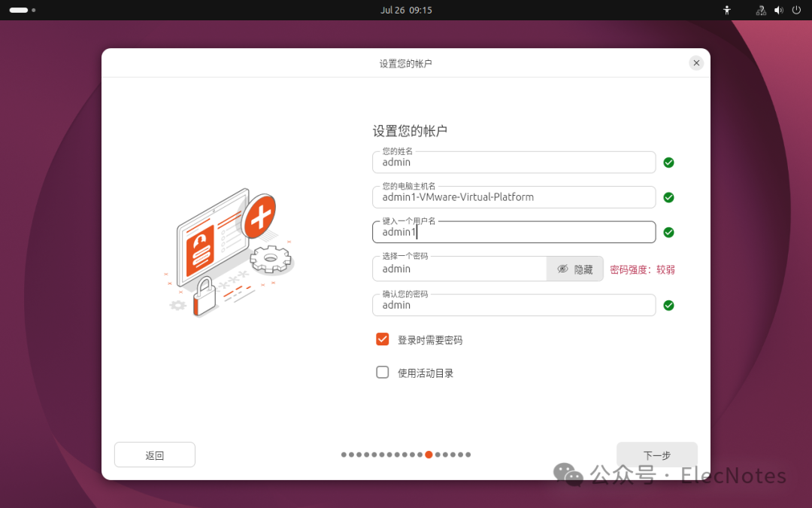Click the power icon in top bar
This screenshot has height=508, width=812.
796,10
